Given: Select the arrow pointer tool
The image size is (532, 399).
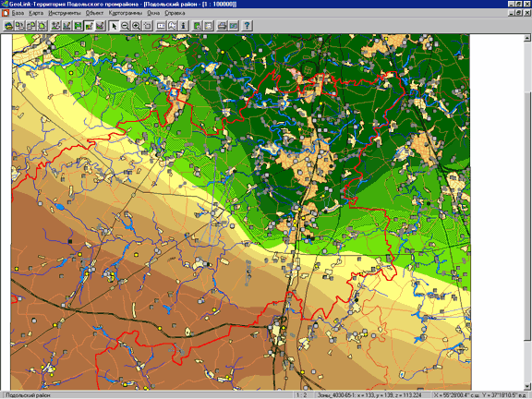Looking at the screenshot, I should click(x=114, y=26).
